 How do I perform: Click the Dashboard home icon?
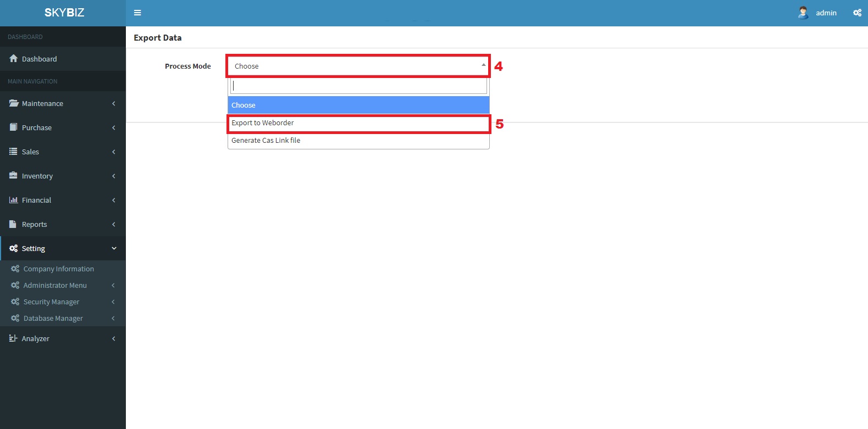pos(14,59)
